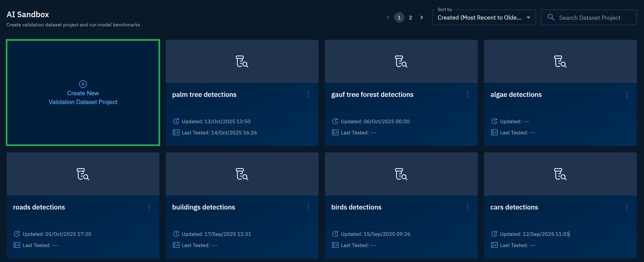This screenshot has height=262, width=644.
Task: Click the Sort by dropdown arrow
Action: [x=528, y=18]
